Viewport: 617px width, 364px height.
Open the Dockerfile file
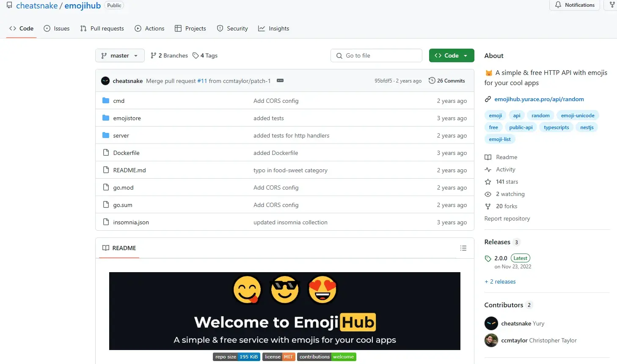point(126,153)
